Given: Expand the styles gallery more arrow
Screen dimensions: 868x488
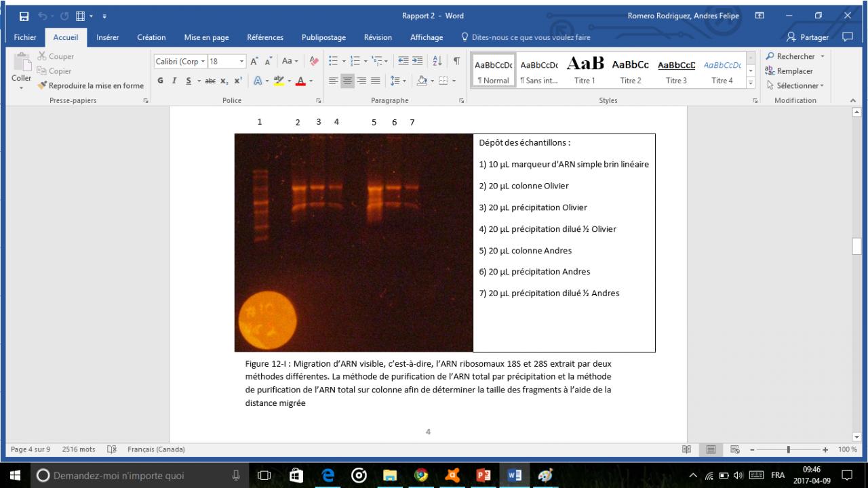Looking at the screenshot, I should (x=750, y=83).
